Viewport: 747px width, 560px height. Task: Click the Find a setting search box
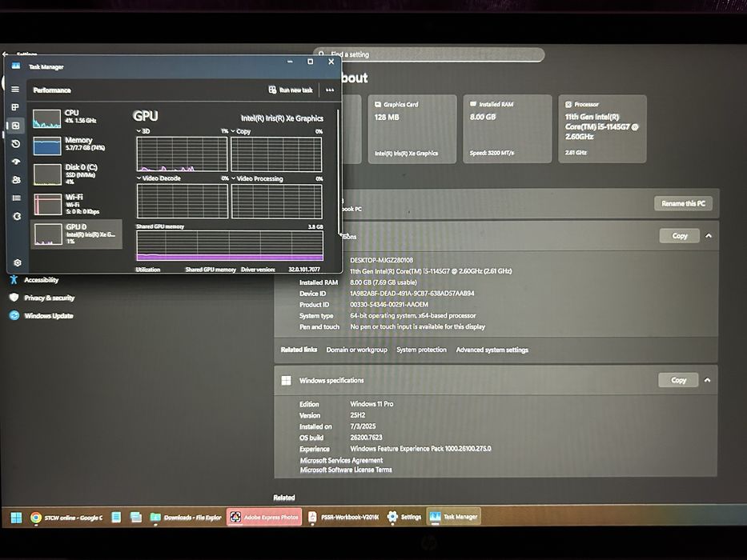click(x=429, y=54)
